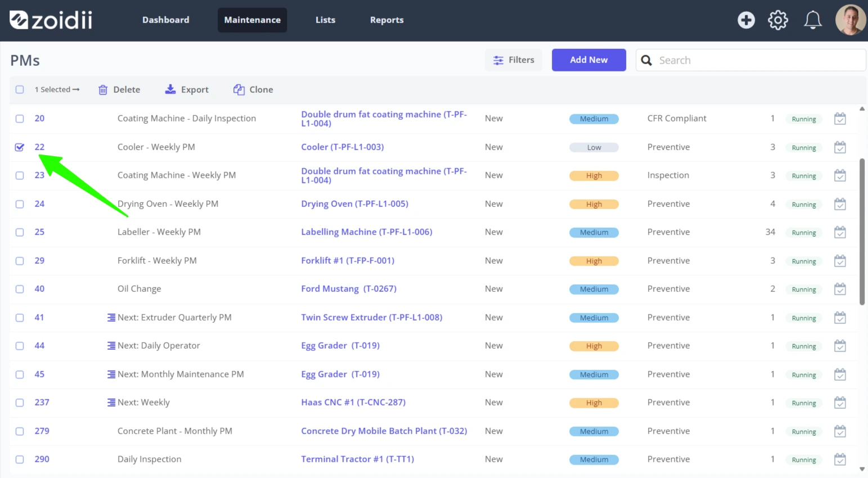
Task: Uncheck the checkbox for PM 22
Action: (20, 147)
